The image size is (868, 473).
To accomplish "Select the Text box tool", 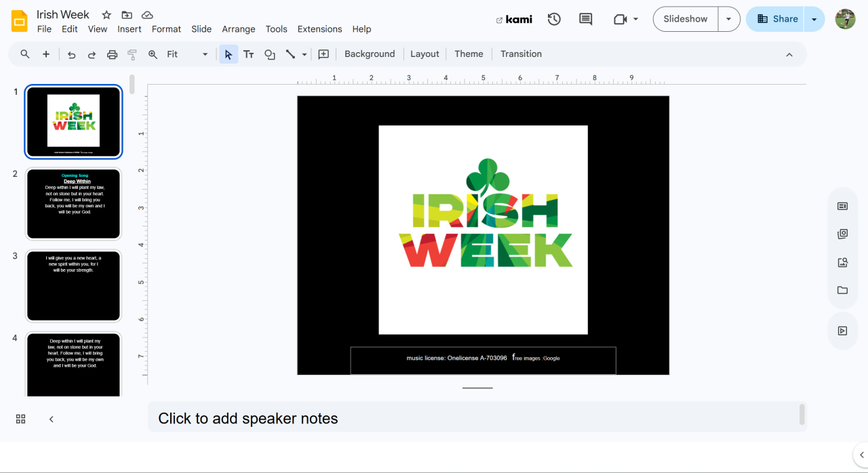I will click(249, 54).
